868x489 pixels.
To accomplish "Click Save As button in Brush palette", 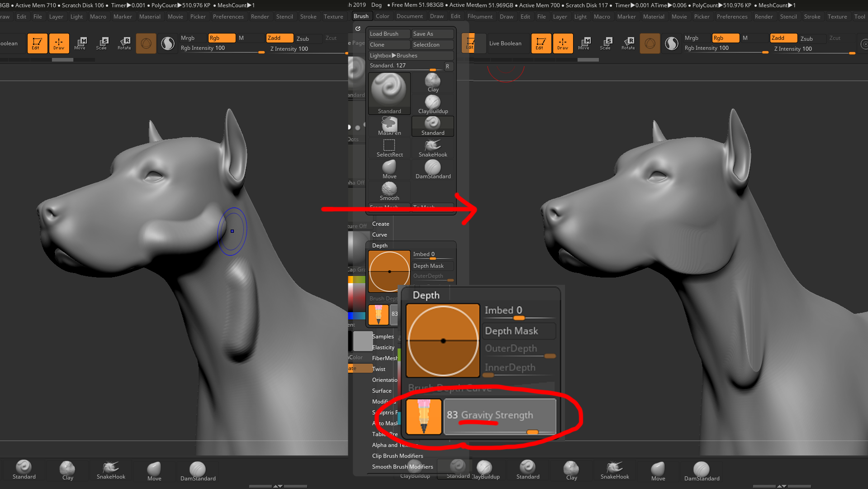I will pos(433,34).
